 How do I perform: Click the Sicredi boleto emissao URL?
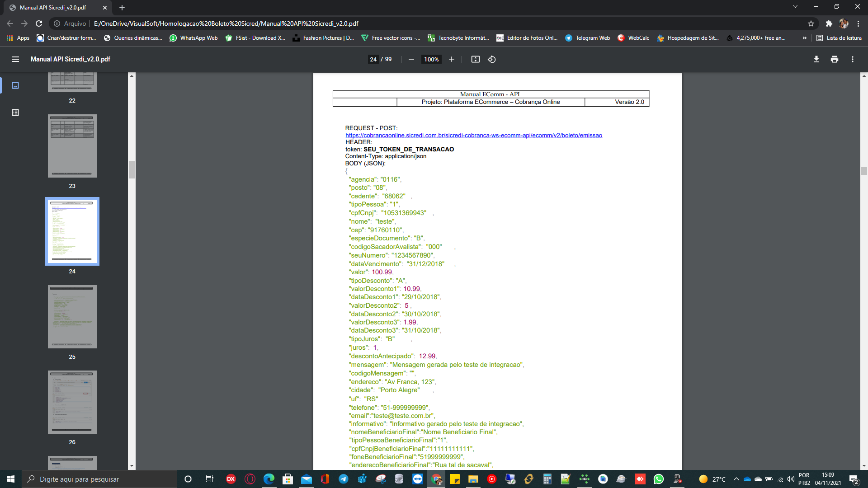(474, 135)
